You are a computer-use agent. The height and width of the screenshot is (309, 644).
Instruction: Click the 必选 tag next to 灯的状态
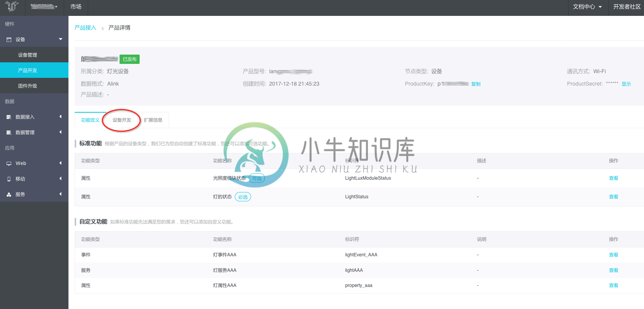point(243,197)
